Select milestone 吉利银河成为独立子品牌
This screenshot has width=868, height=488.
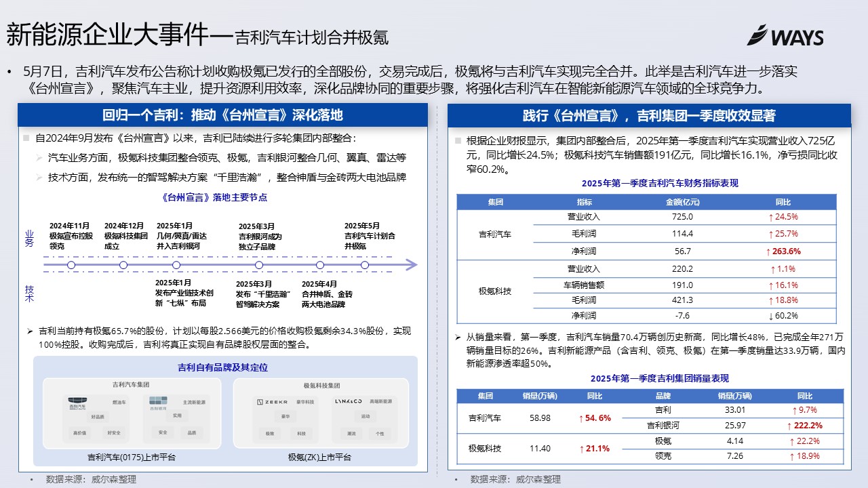pos(260,241)
